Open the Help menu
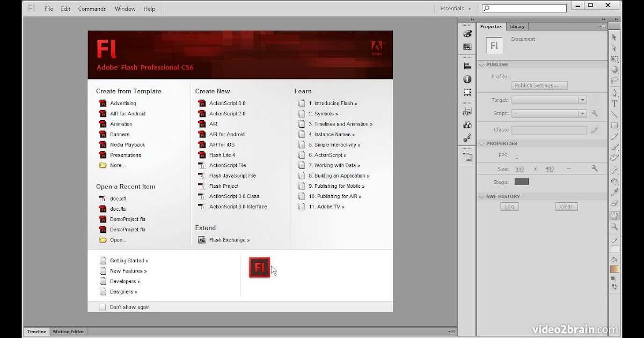 click(149, 9)
